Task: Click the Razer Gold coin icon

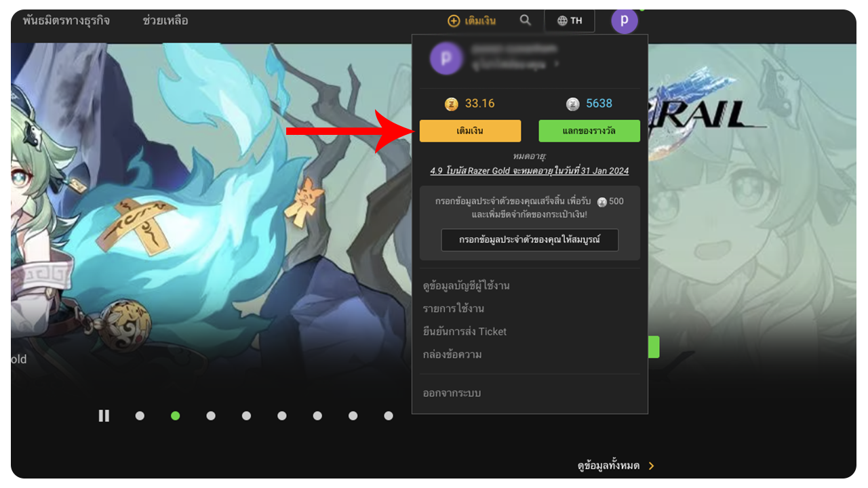Action: point(452,104)
